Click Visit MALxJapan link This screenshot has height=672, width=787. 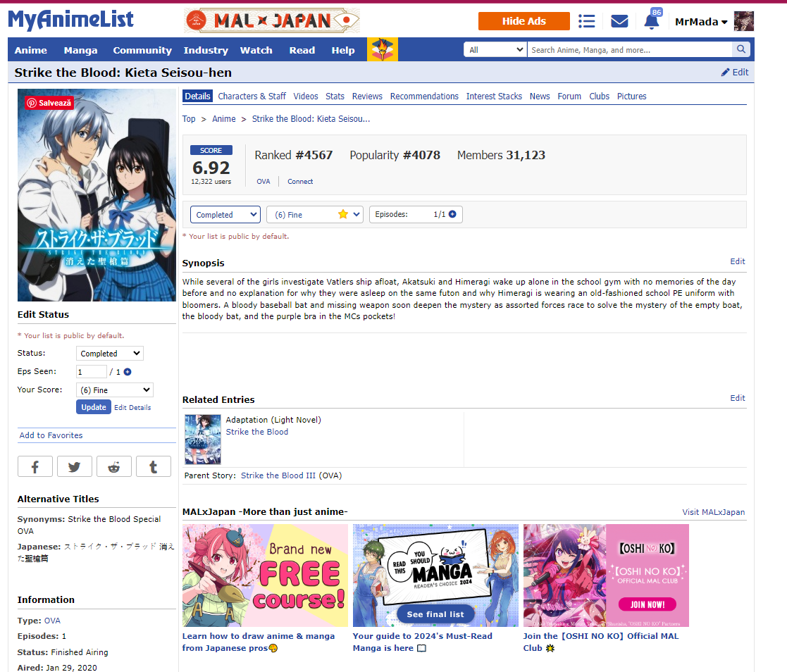point(713,512)
